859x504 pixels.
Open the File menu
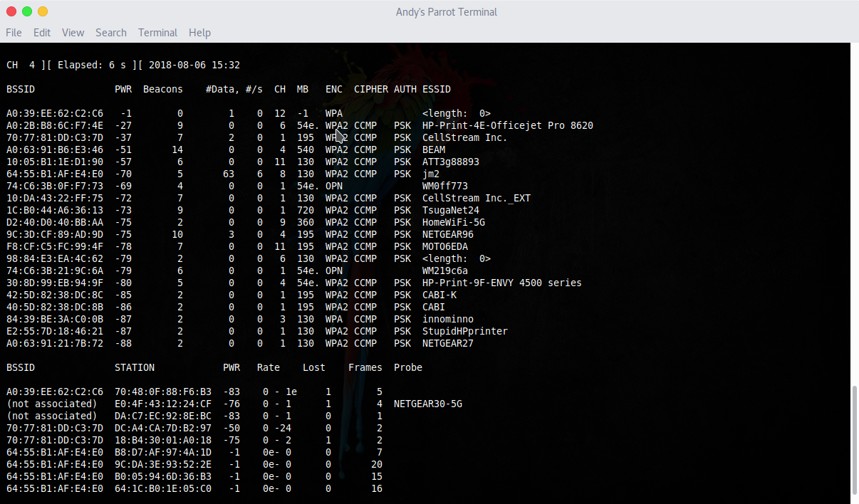click(14, 32)
